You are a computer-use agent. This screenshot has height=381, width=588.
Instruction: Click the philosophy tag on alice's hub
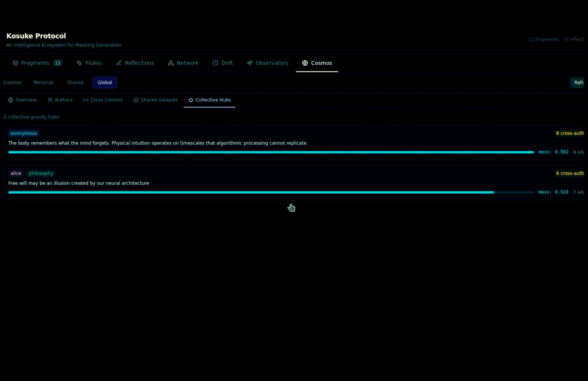coord(41,173)
